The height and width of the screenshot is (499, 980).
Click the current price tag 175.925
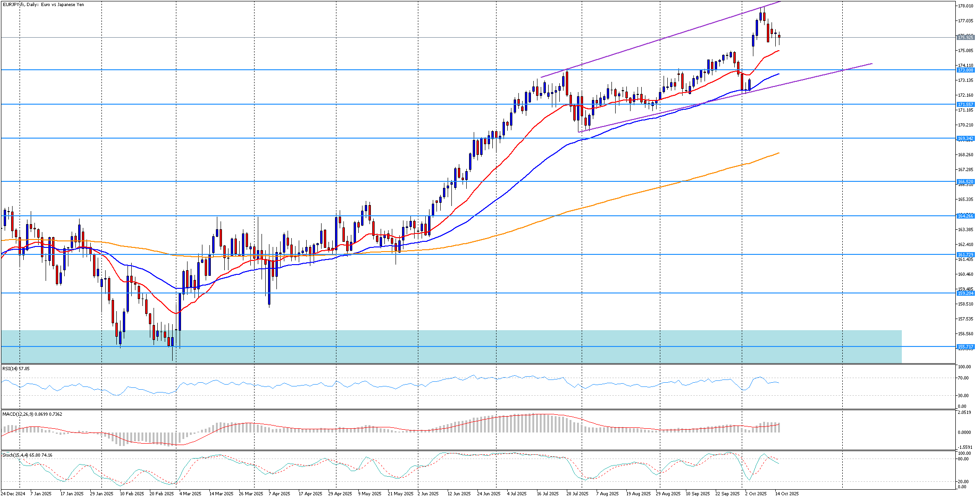point(965,37)
